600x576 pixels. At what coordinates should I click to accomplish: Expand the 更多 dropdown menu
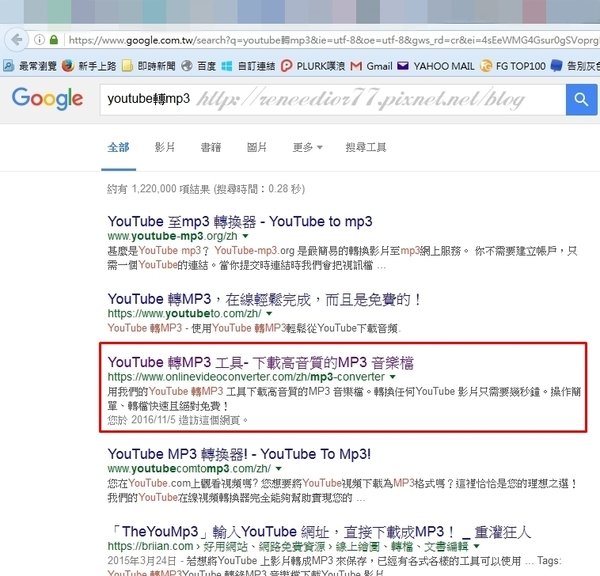pyautogui.click(x=307, y=147)
